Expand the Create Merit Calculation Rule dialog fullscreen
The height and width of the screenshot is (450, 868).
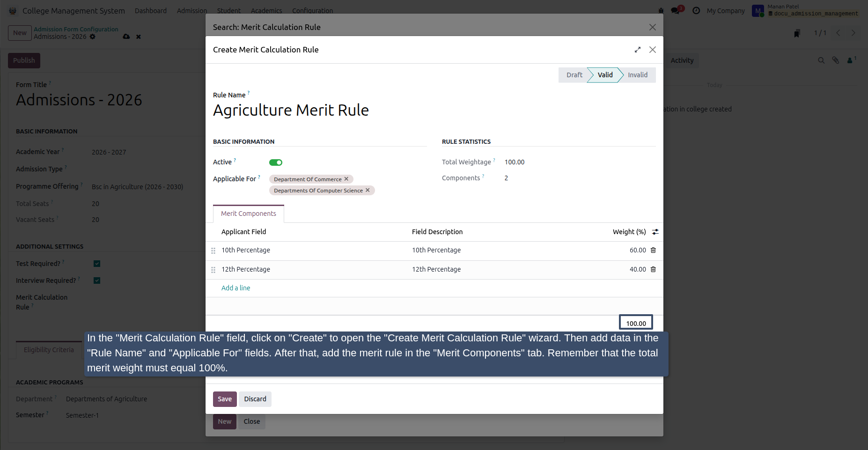637,50
